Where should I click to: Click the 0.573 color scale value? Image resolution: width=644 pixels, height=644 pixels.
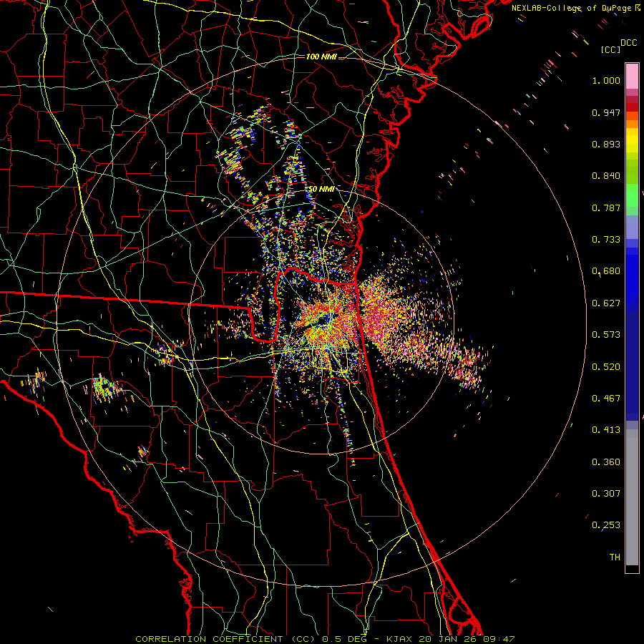tap(606, 335)
